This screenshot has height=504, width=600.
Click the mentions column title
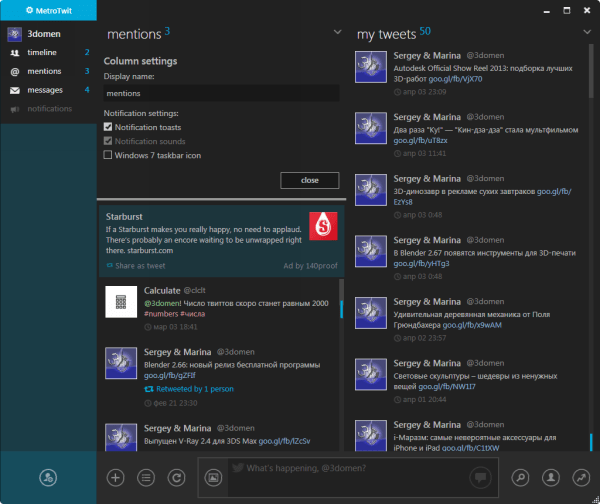pyautogui.click(x=134, y=34)
